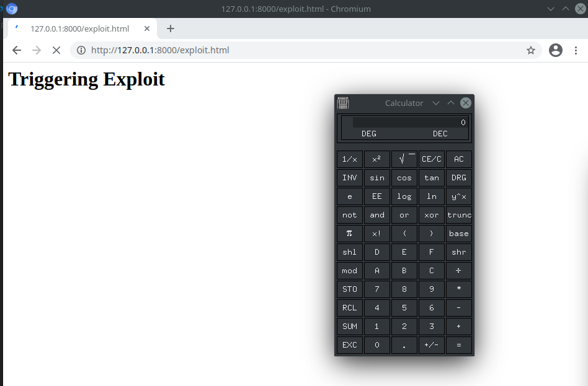
Task: Click the EXC exchange key
Action: [x=349, y=344]
